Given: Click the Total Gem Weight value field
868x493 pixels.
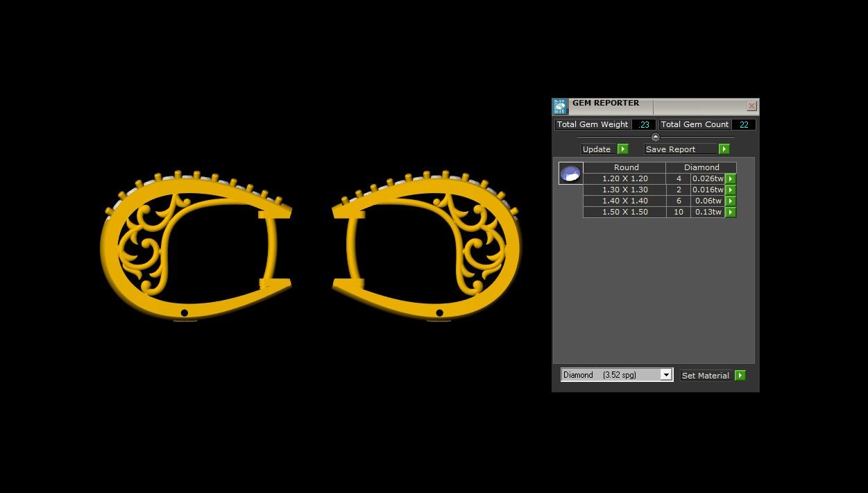Looking at the screenshot, I should (x=644, y=125).
